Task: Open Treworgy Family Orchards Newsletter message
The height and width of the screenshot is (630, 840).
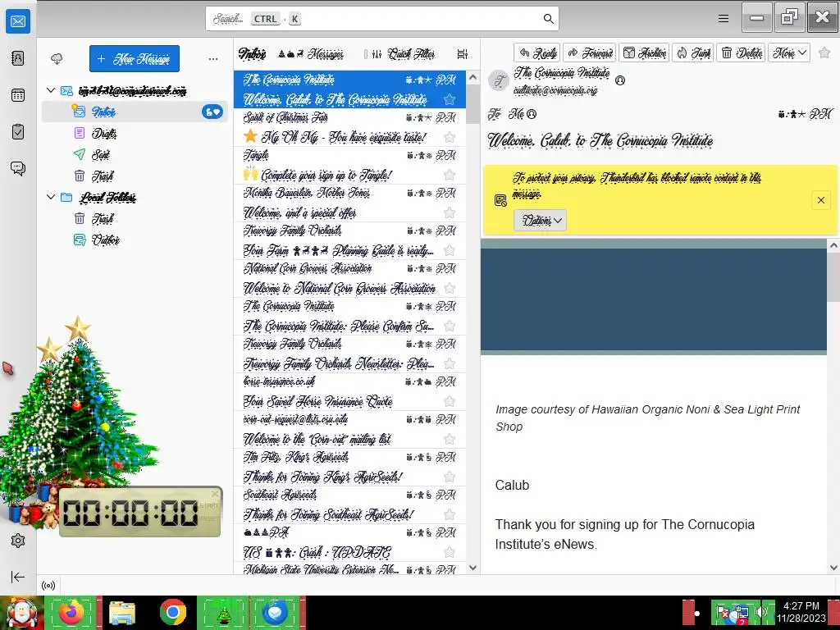Action: 349,354
